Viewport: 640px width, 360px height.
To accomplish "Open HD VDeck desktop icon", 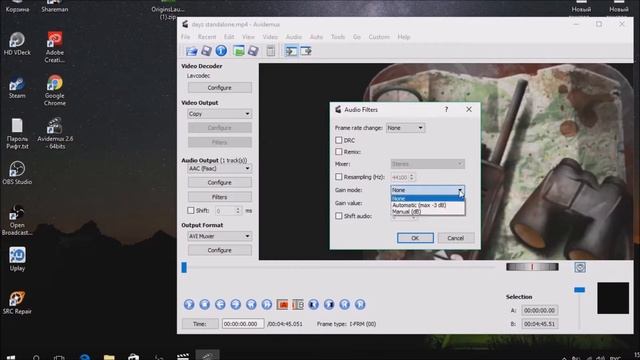I will 17,44.
